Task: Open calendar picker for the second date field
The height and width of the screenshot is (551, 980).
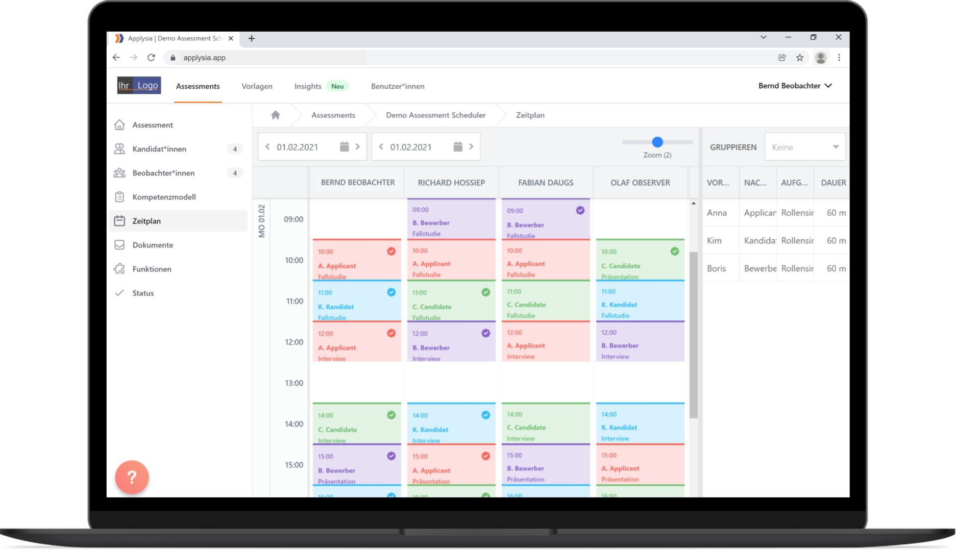Action: pyautogui.click(x=458, y=147)
